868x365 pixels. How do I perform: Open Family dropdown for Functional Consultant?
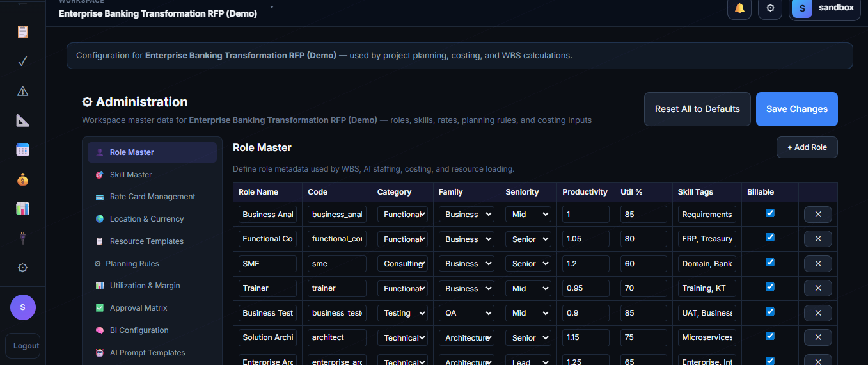466,239
